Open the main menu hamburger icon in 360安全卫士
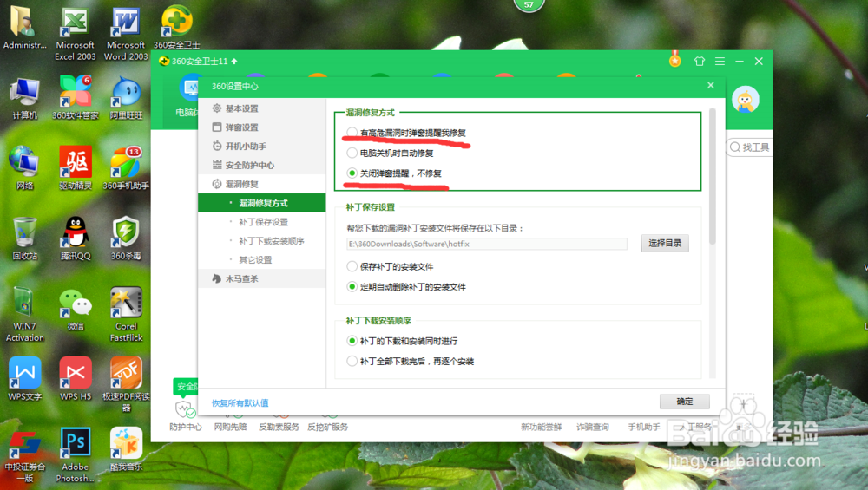868x490 pixels. tap(720, 61)
